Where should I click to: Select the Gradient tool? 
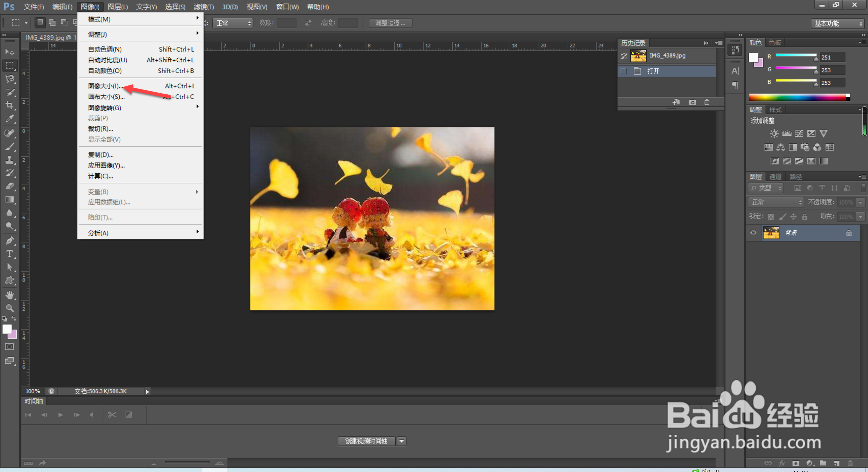click(9, 200)
